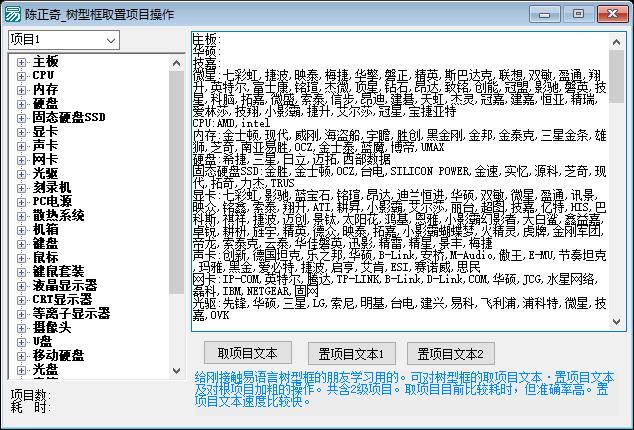Image resolution: width=634 pixels, height=430 pixels.
Task: Expand the U盘 tree node
Action: click(x=21, y=342)
